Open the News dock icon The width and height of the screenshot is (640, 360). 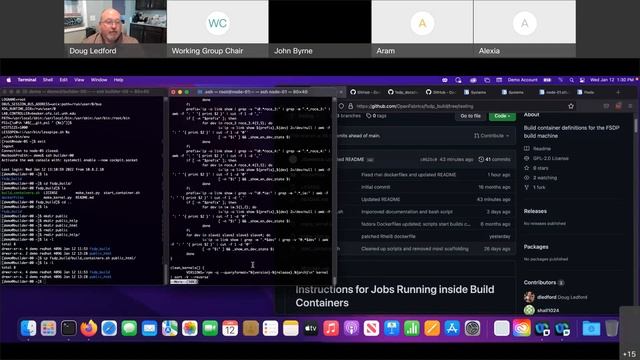tap(371, 328)
